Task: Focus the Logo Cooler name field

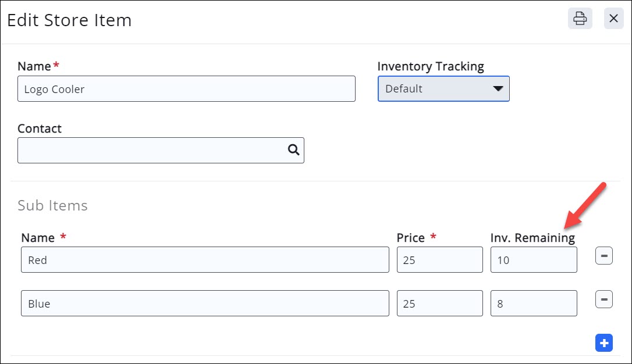Action: (x=186, y=89)
